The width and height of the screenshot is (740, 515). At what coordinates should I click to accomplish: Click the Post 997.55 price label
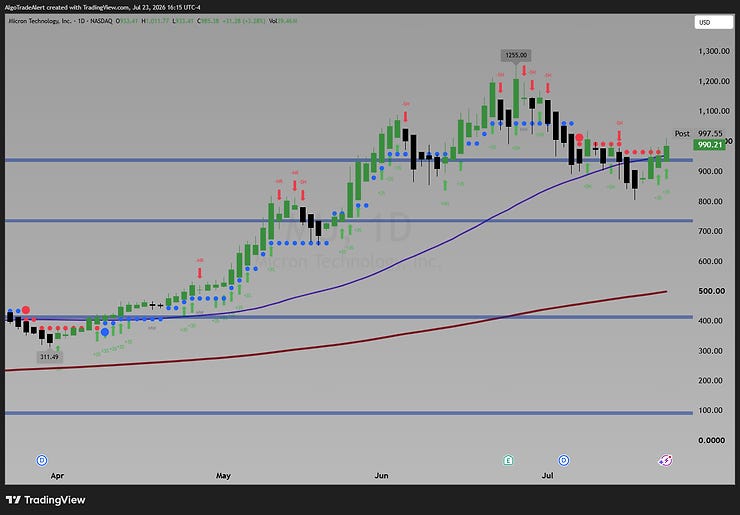click(x=698, y=134)
